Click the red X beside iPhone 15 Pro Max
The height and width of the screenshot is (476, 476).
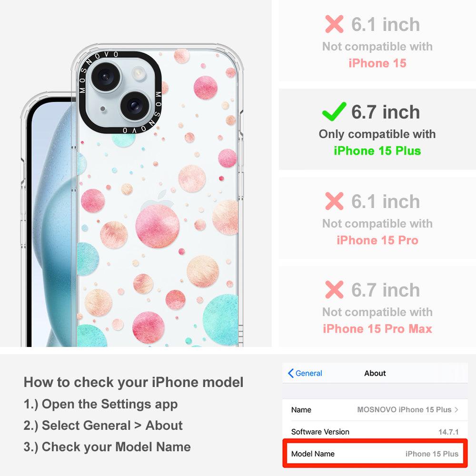[x=334, y=289]
